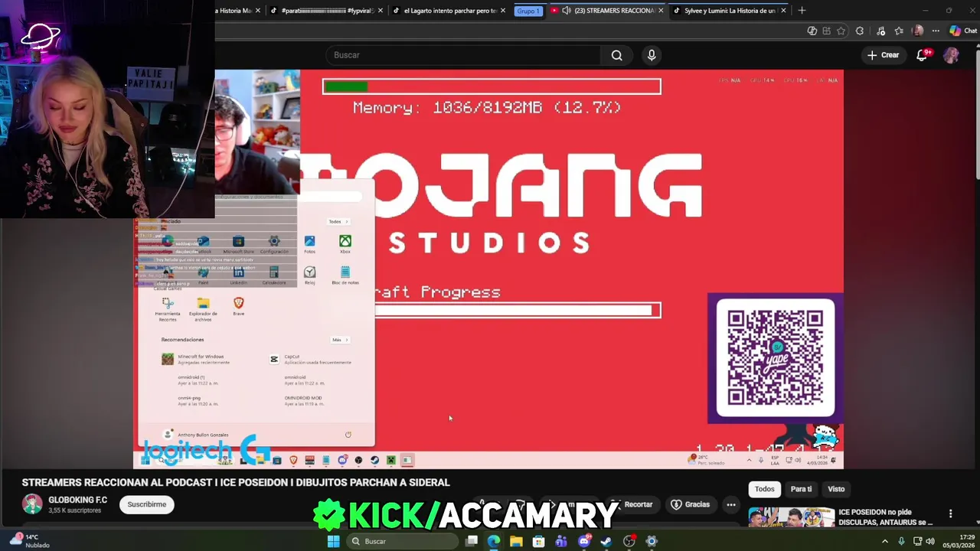Open the Copilot Chat button
Viewport: 980px width, 551px height.
coord(963,31)
